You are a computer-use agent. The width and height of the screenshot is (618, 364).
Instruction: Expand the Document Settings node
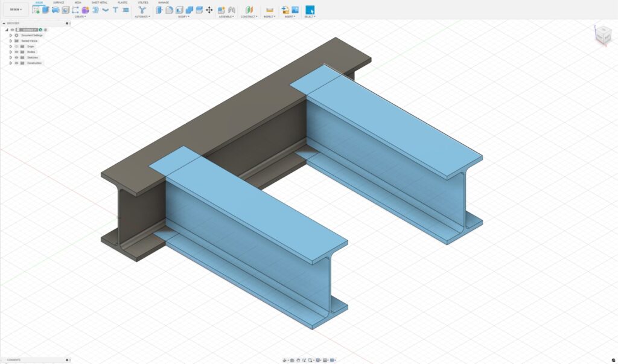[x=10, y=35]
